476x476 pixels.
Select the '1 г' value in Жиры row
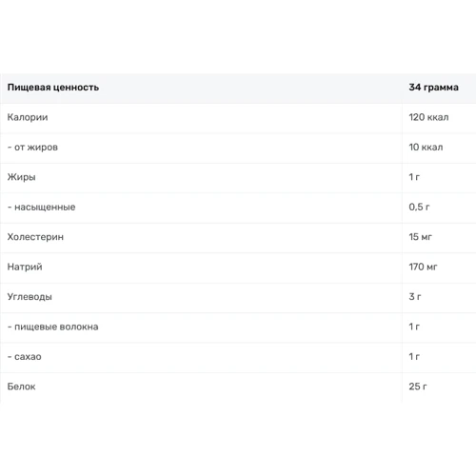(414, 177)
